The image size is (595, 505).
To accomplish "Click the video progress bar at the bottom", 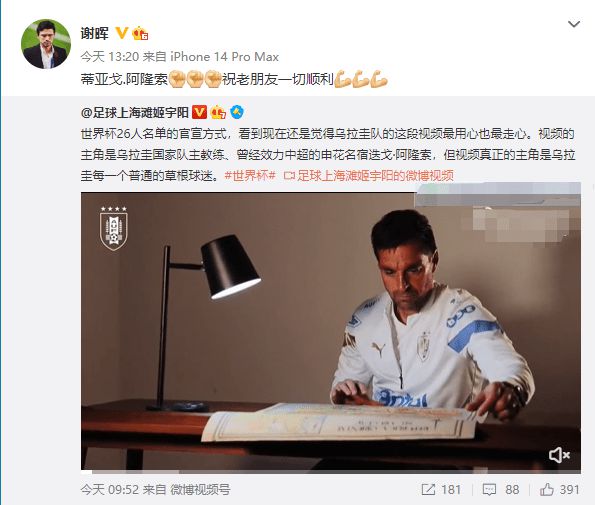I will pos(331,472).
